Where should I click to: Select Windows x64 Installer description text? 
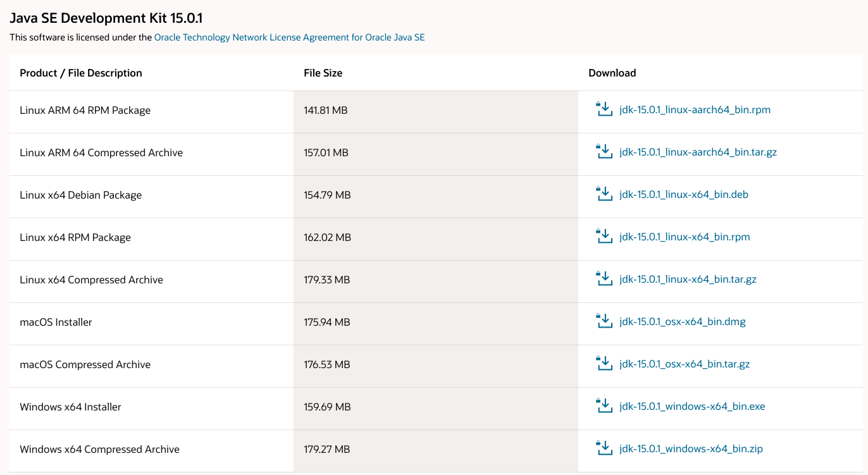71,407
